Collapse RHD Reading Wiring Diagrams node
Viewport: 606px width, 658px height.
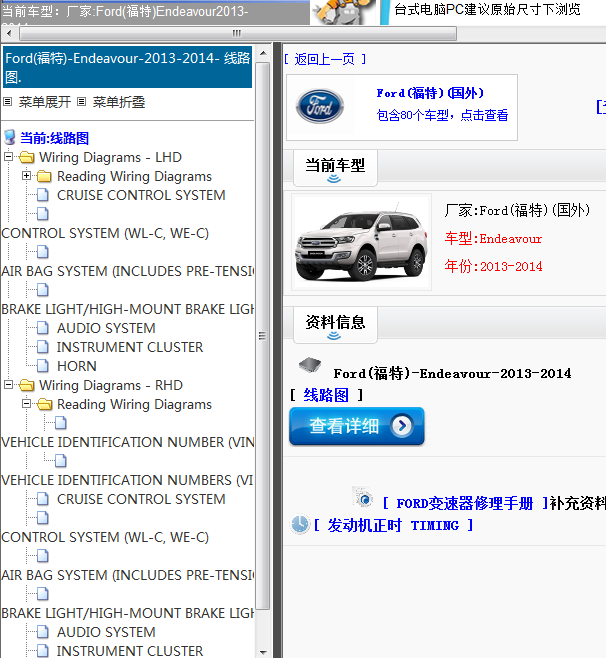pyautogui.click(x=26, y=403)
